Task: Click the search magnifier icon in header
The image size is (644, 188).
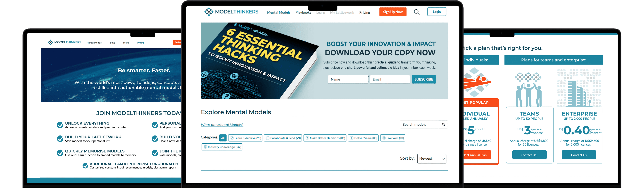Action: 416,12
